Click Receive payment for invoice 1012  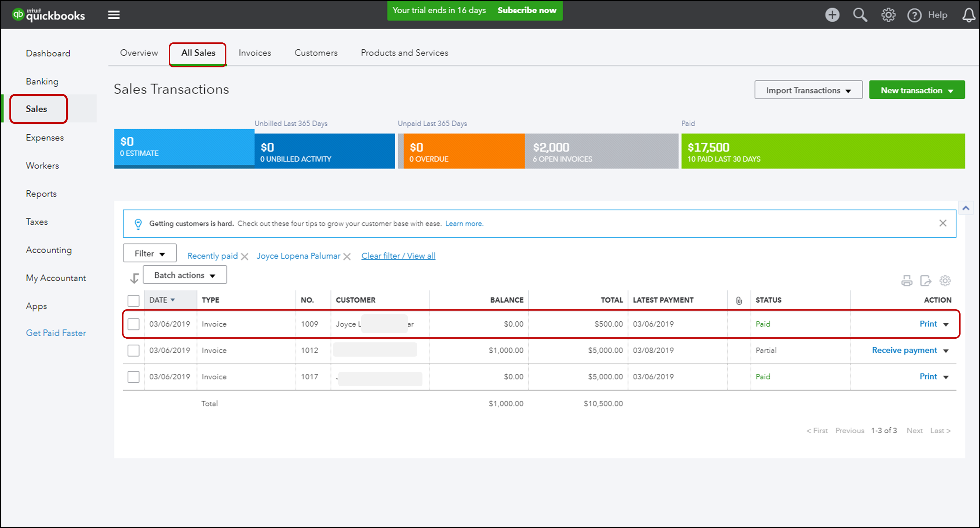point(904,350)
